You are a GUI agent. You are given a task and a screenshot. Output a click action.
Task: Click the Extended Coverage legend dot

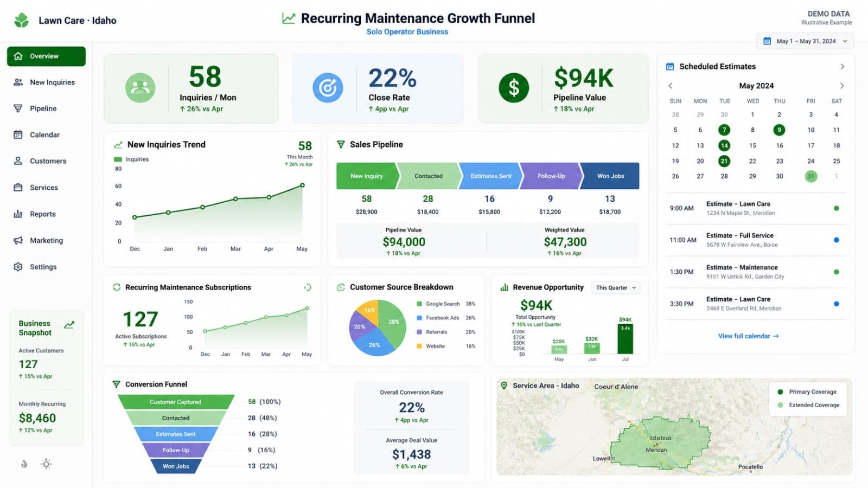click(x=780, y=405)
